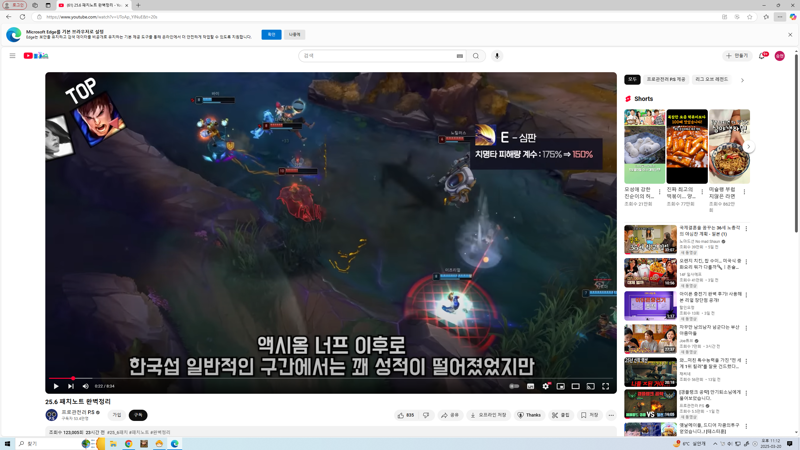Screen dimensions: 800x450
Task: Open the ramen noodle Shorts thumbnail
Action: click(x=730, y=146)
